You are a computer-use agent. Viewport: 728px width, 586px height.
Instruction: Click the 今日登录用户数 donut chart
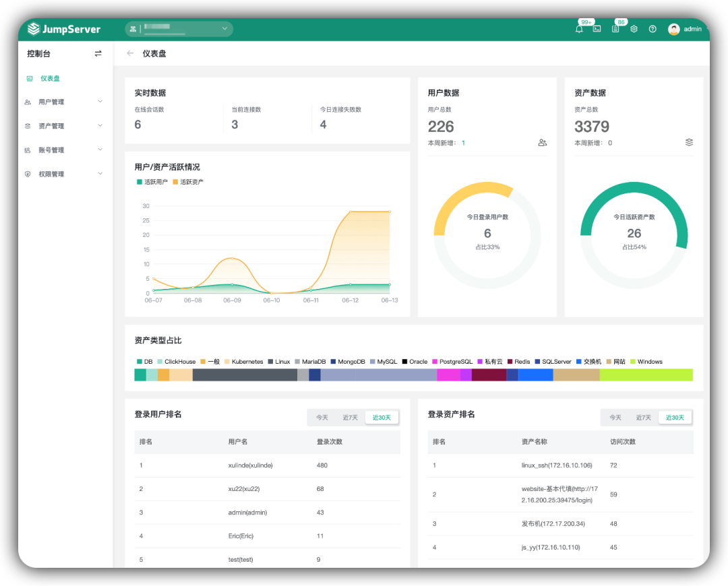tap(487, 235)
